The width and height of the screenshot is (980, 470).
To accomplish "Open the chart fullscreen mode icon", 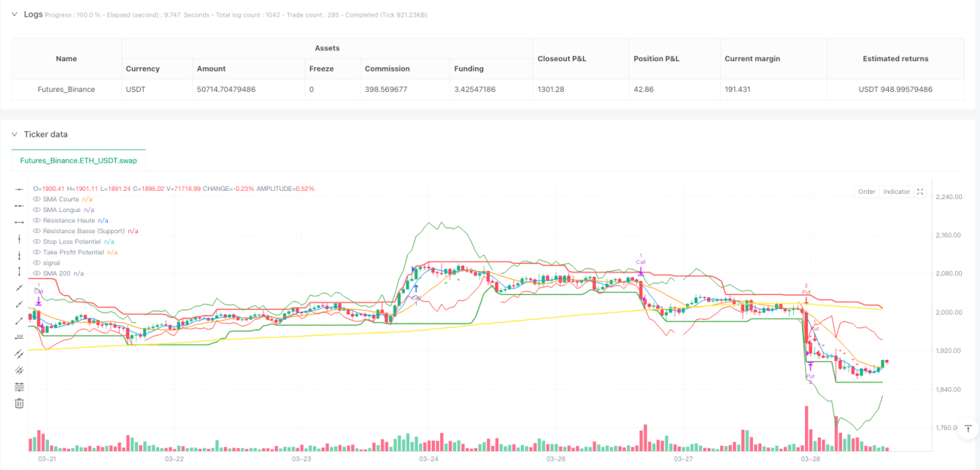I will [x=920, y=192].
